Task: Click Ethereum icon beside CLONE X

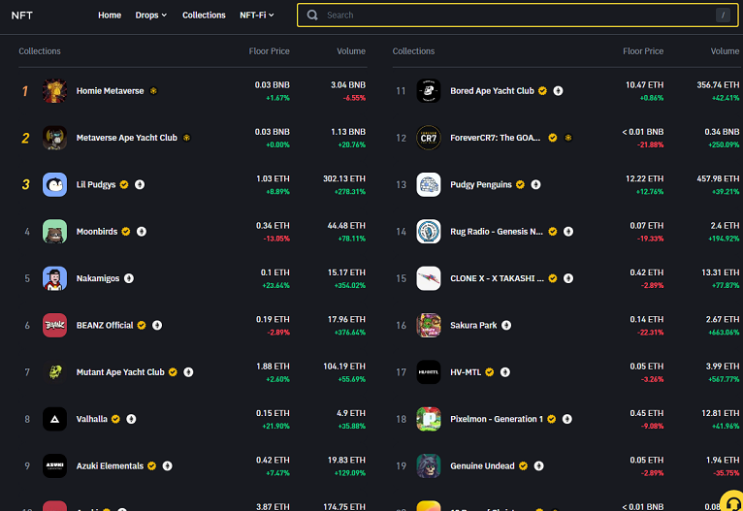Action: click(x=568, y=278)
